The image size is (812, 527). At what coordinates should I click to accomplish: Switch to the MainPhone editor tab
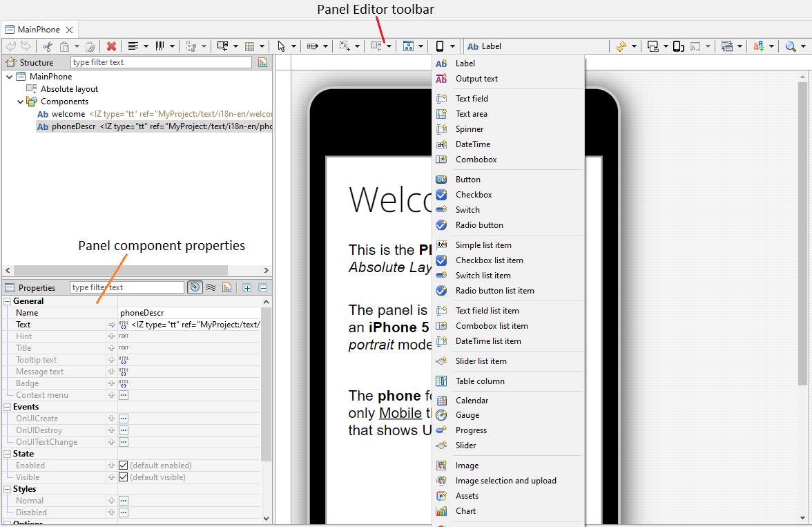[x=39, y=30]
